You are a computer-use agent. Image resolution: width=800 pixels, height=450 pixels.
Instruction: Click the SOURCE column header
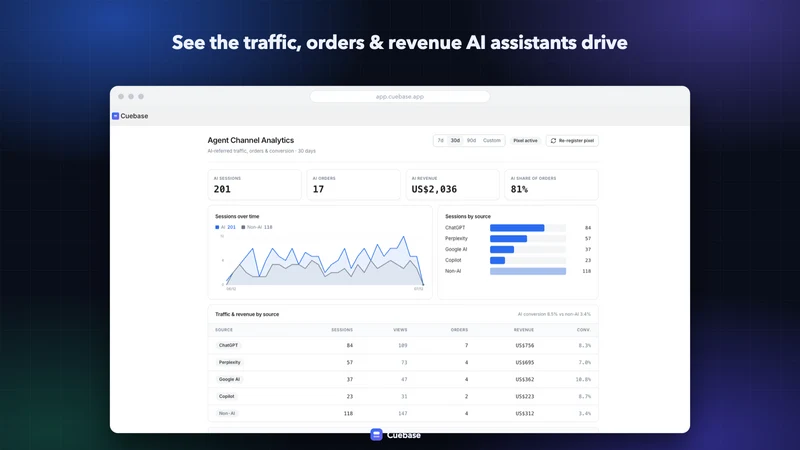tap(224, 330)
